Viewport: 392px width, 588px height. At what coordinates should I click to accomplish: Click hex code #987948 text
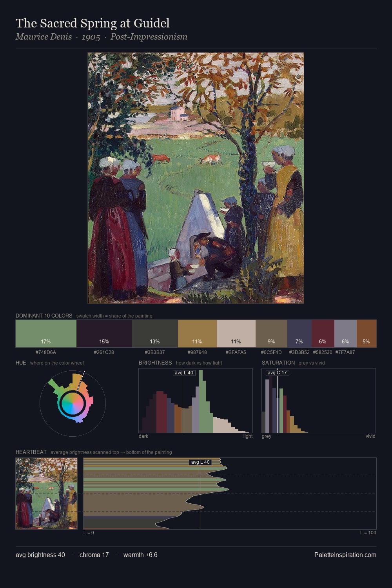pos(197,352)
